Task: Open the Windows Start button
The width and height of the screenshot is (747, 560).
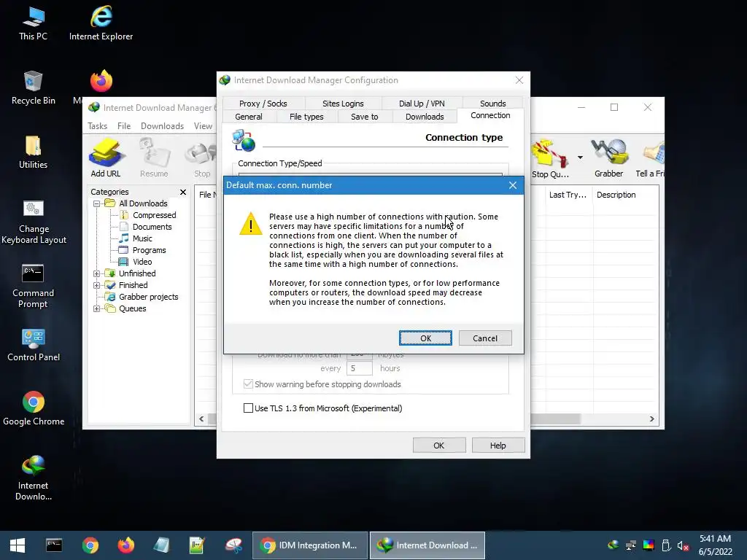Action: click(18, 545)
